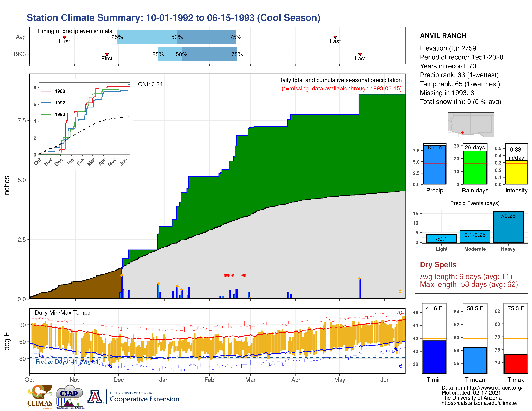
Task: Click the blue T-min 41.6 F bar
Action: click(434, 357)
